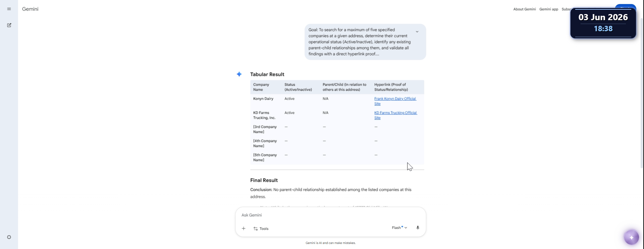
Task: Click the Tabular Result heading
Action: click(x=267, y=74)
